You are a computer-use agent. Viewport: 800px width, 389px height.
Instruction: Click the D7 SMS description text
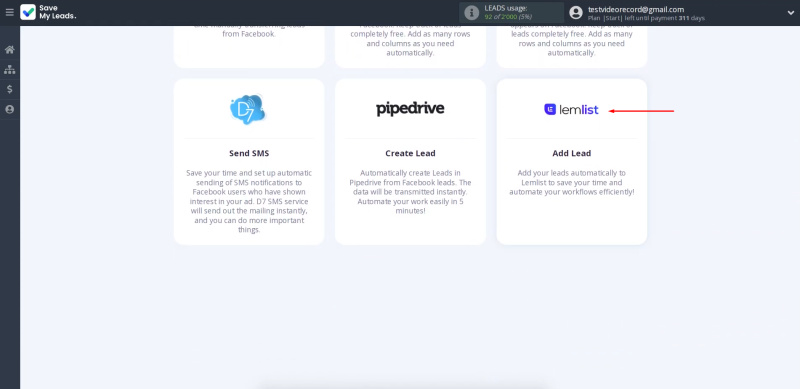[249, 201]
